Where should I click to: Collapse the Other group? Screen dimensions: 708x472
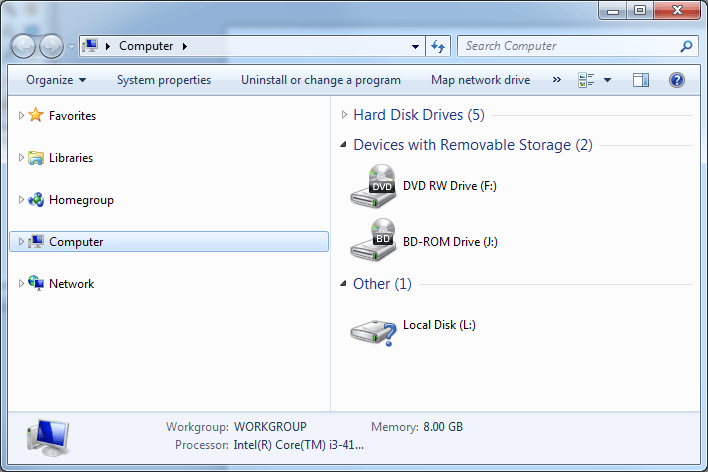tap(345, 284)
